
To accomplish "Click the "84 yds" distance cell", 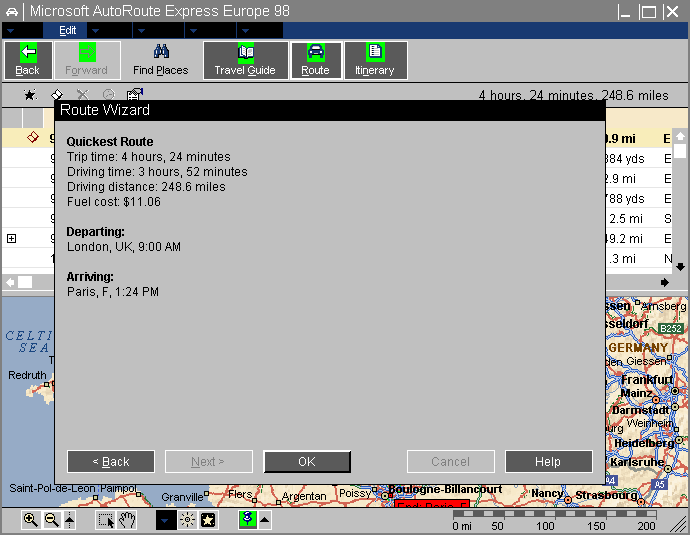I will point(626,158).
